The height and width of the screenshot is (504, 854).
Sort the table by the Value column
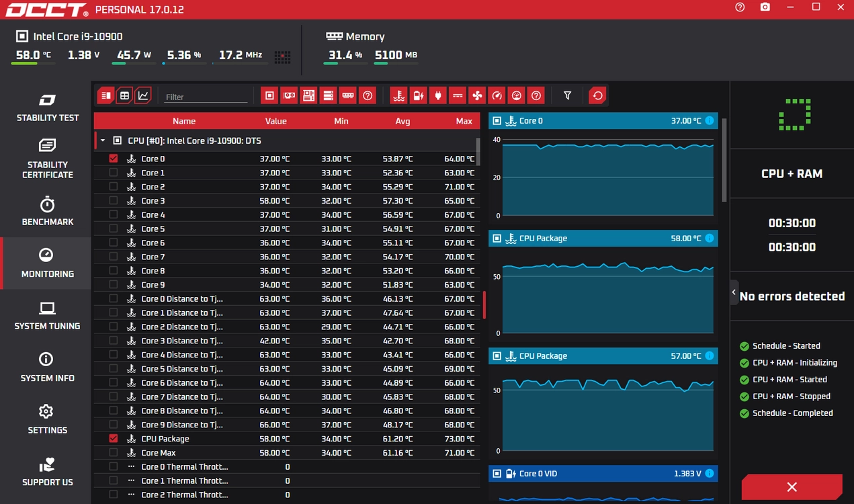click(276, 122)
